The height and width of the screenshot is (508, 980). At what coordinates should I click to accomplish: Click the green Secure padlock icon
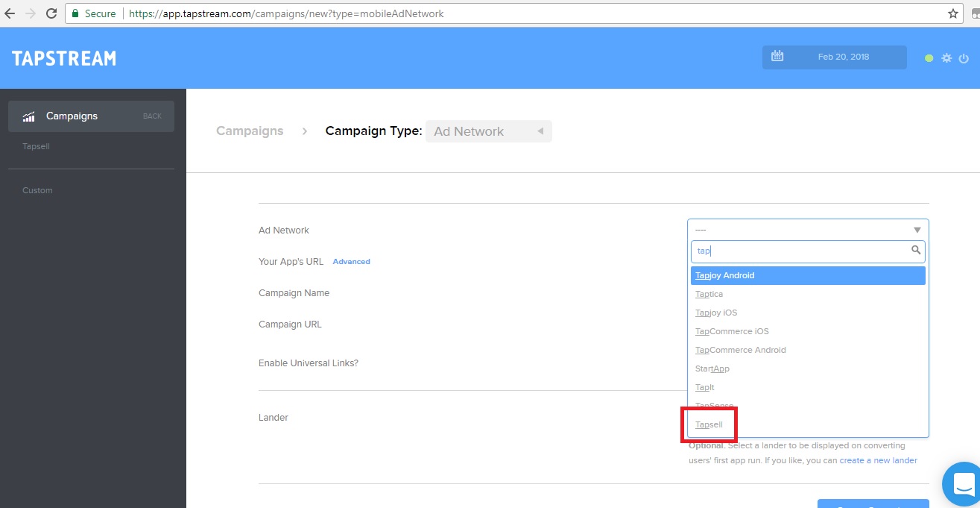75,13
